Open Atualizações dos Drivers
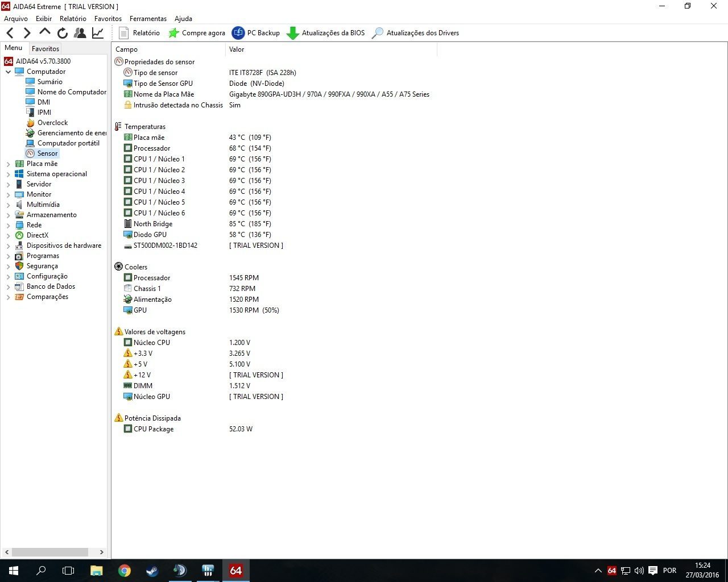The image size is (728, 582). click(415, 33)
